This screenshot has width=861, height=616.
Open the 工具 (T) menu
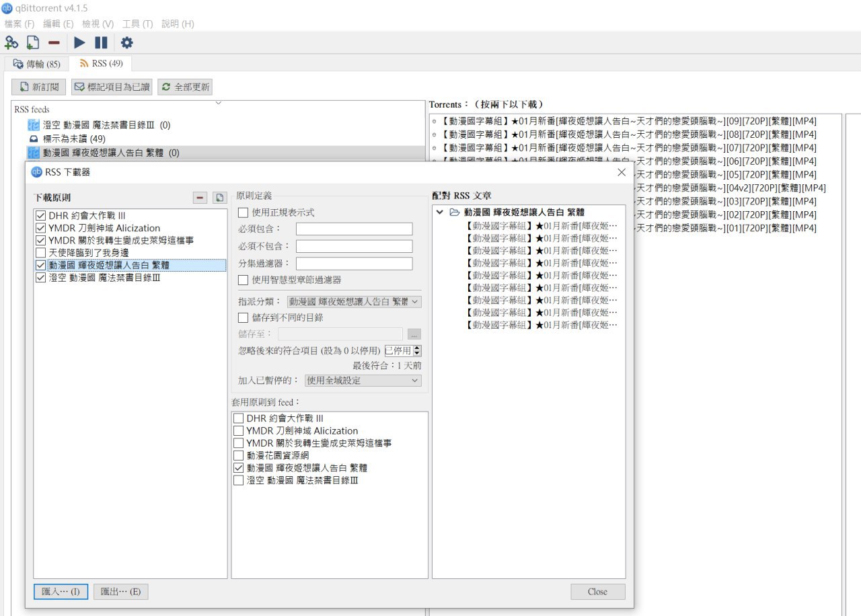tap(137, 24)
